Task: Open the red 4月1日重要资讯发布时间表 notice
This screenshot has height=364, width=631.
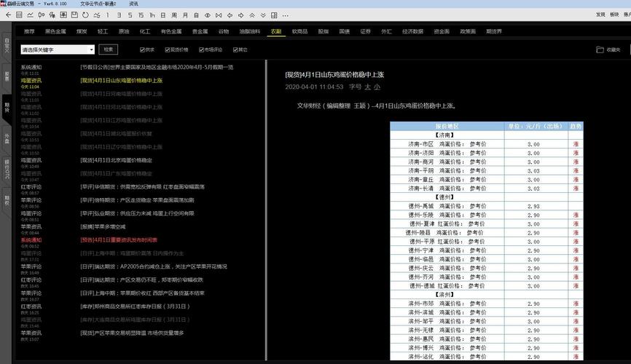Action: pyautogui.click(x=119, y=240)
